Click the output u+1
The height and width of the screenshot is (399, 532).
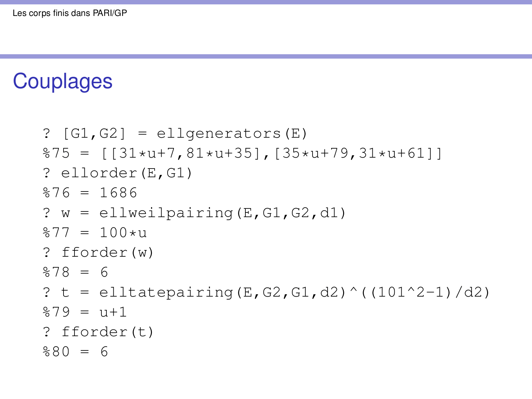pyautogui.click(x=113, y=312)
